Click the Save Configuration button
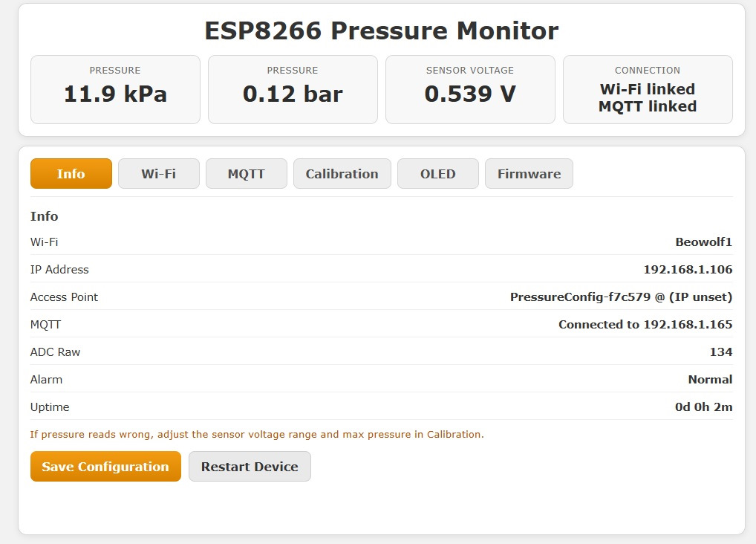This screenshot has height=544, width=756. coord(105,467)
